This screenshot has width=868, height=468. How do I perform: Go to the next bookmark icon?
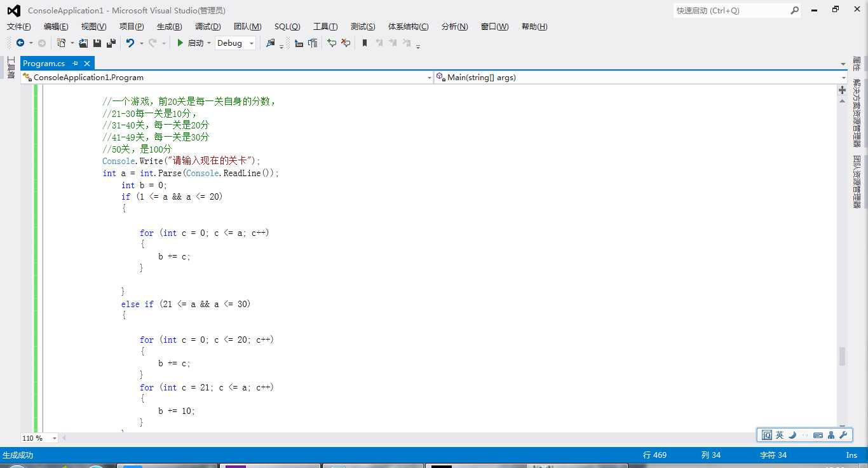pos(393,43)
